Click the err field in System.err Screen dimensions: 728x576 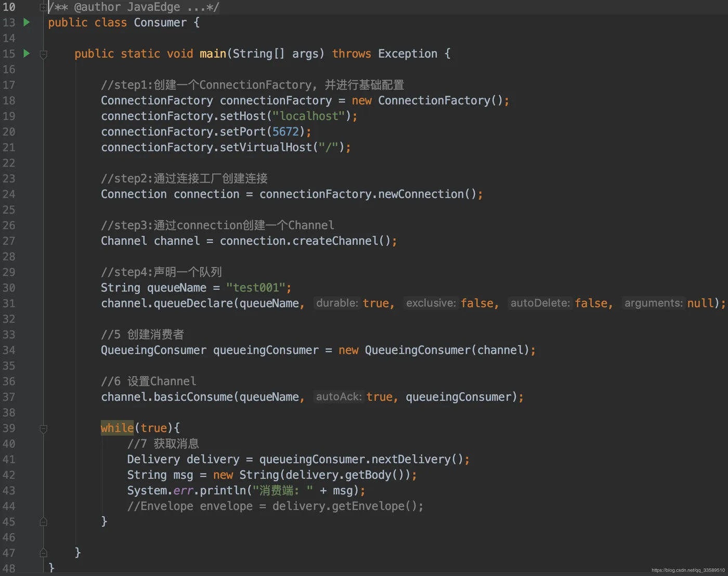(x=183, y=490)
